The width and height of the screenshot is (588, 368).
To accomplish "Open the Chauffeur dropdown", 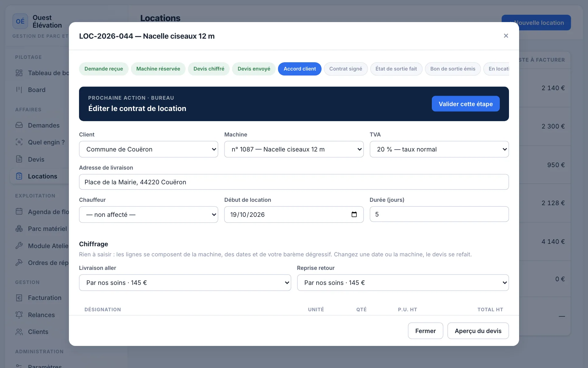I will coord(149,215).
